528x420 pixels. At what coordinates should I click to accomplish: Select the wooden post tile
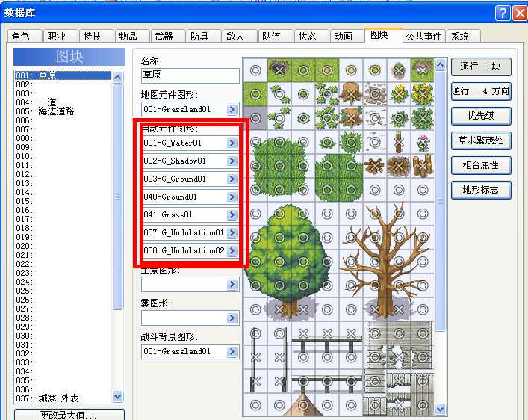click(399, 142)
